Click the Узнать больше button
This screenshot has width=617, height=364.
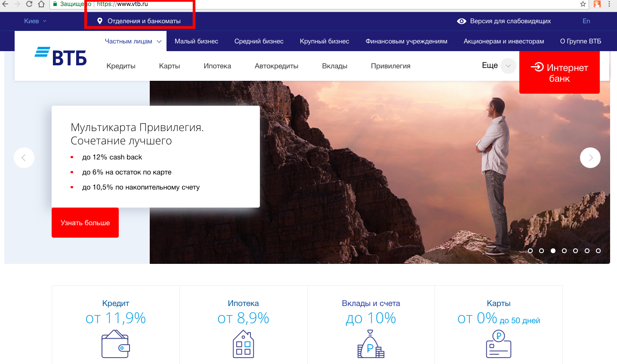[x=85, y=223]
